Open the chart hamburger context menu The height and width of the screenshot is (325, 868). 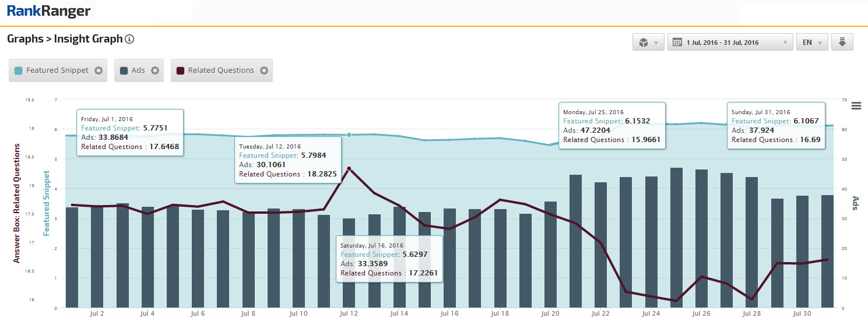[x=856, y=105]
